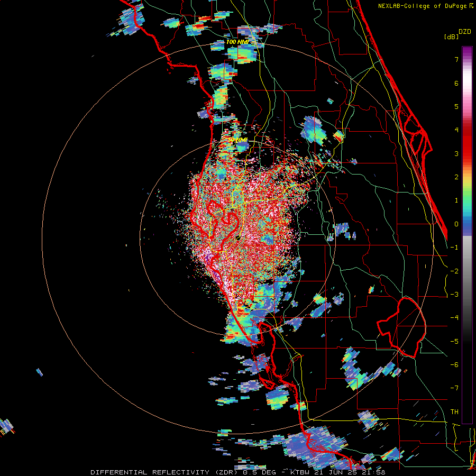This screenshot has height=476, width=476.
Task: Click the differential reflectivity color bar
Action: [467, 235]
